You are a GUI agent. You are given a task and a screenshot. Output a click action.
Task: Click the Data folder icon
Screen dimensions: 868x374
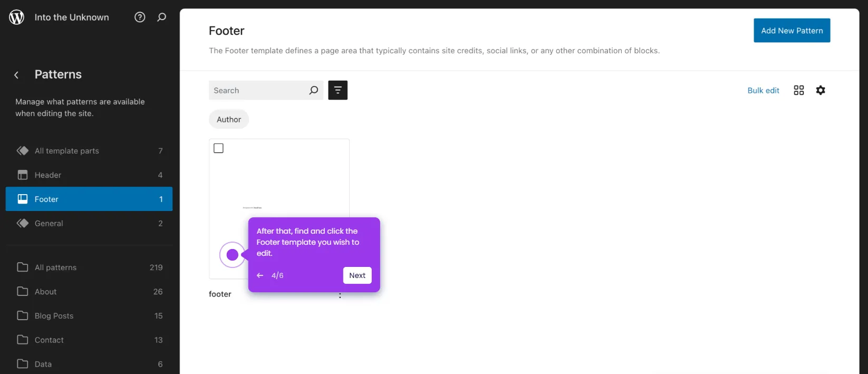tap(23, 364)
